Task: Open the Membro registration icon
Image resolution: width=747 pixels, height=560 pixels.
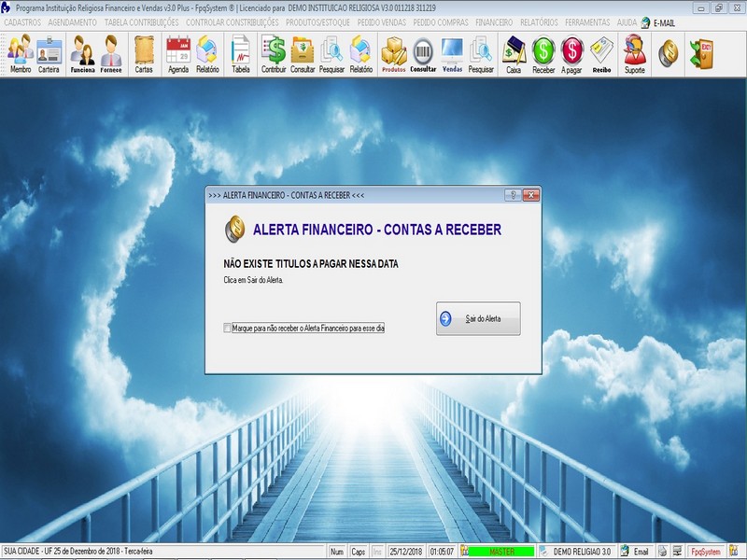Action: [21, 54]
